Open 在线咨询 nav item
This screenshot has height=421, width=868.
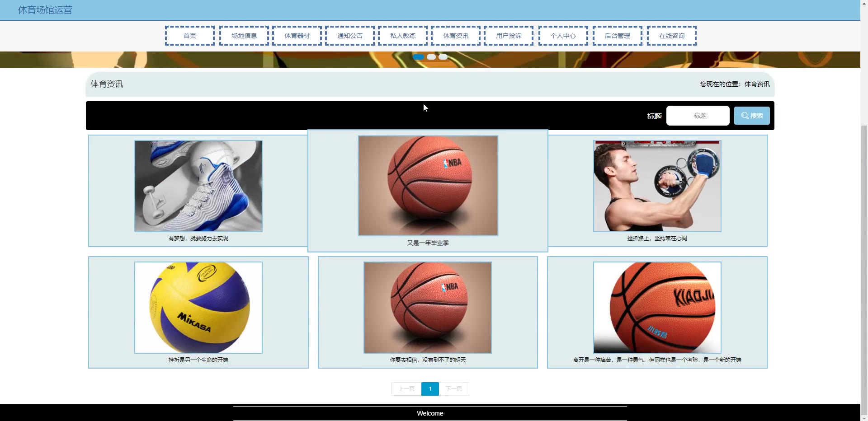672,36
